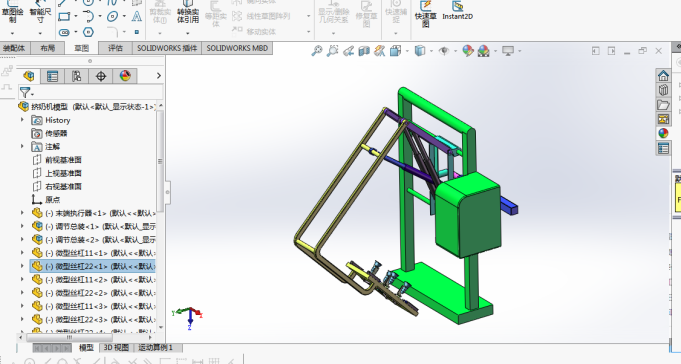Toggle Section View icon
Image resolution: width=681 pixels, height=364 pixels.
tap(364, 51)
